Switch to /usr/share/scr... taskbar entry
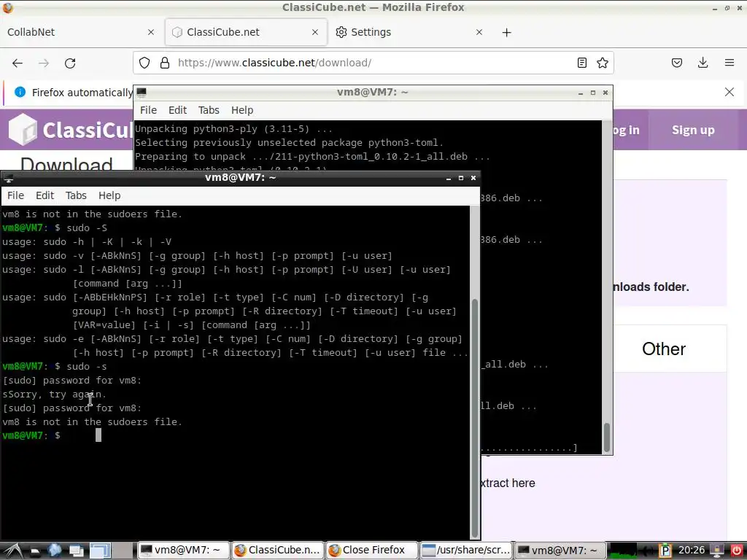 pos(466,551)
